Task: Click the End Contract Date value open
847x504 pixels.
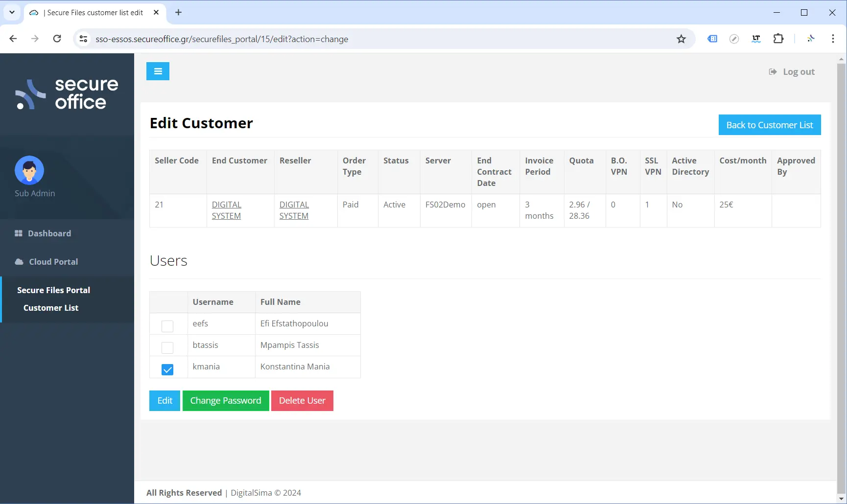Action: (x=486, y=205)
